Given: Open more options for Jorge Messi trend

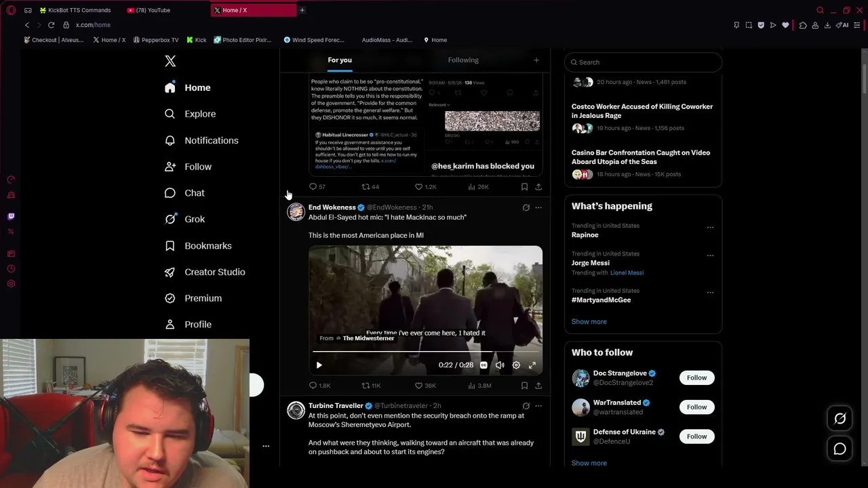Looking at the screenshot, I should click(710, 256).
